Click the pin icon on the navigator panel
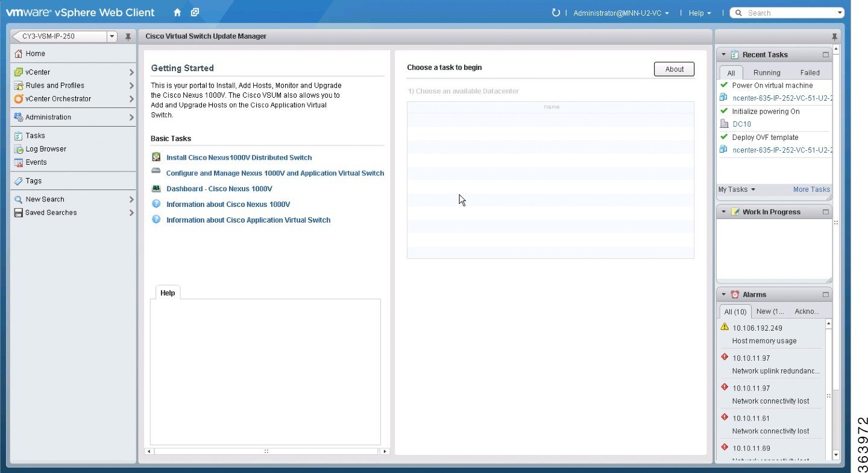 pos(127,36)
